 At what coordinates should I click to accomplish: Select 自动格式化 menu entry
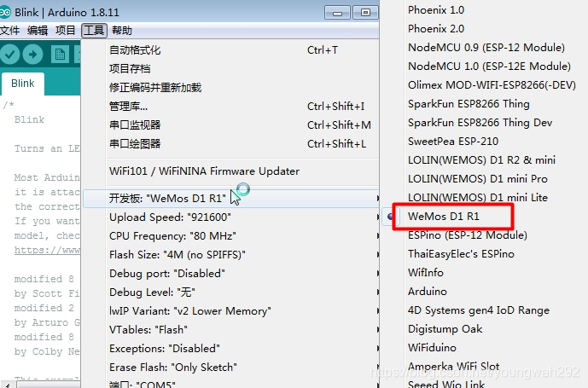pos(230,49)
